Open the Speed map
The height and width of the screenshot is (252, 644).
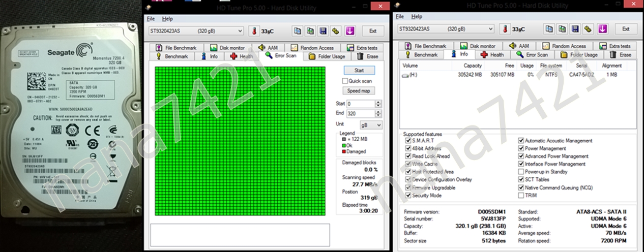pos(359,90)
